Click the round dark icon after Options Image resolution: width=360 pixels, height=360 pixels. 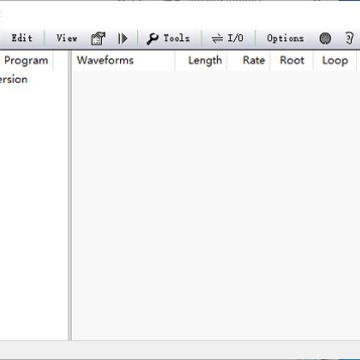325,39
